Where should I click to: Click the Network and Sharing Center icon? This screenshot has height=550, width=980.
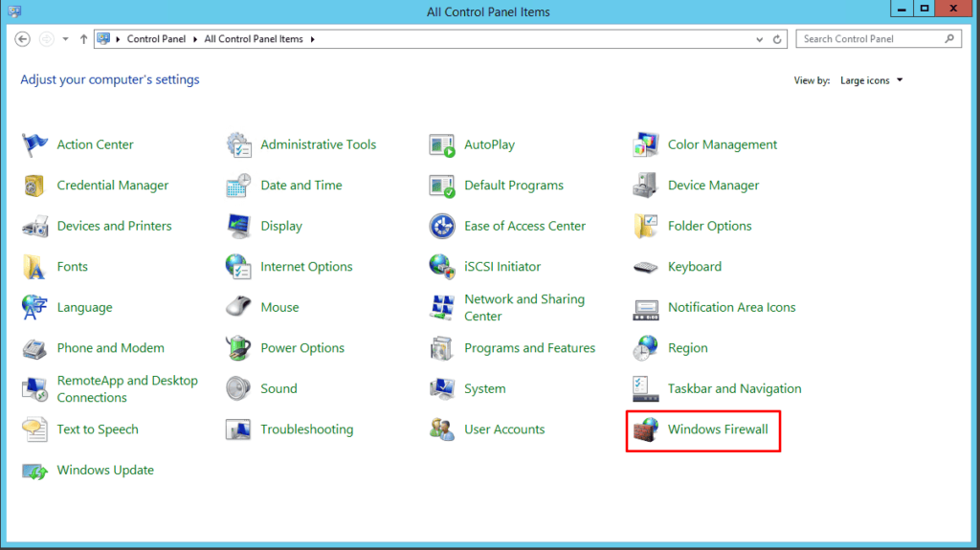click(442, 307)
